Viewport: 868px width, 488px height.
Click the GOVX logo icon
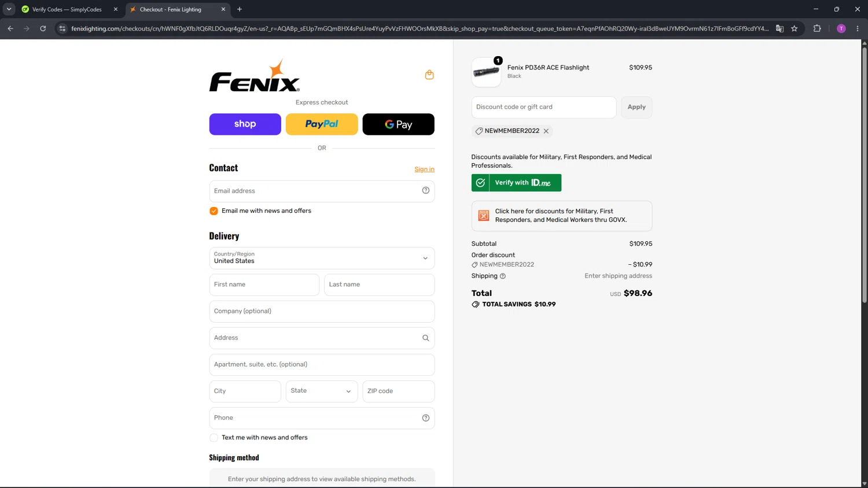(484, 216)
